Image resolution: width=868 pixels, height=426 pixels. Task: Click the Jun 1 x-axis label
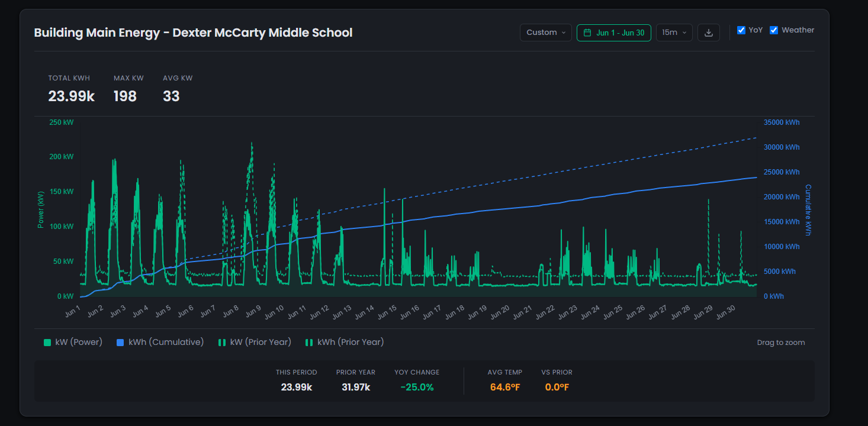tap(73, 311)
